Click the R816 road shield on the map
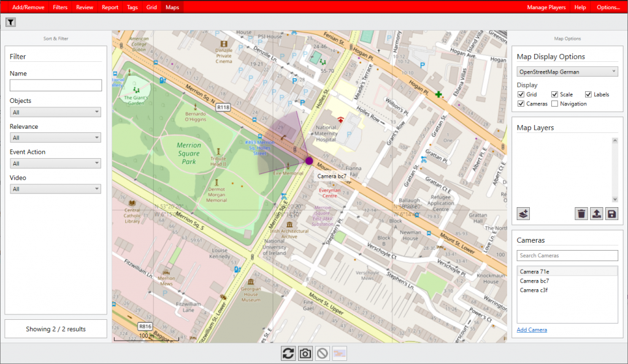The image size is (628, 364). click(145, 327)
